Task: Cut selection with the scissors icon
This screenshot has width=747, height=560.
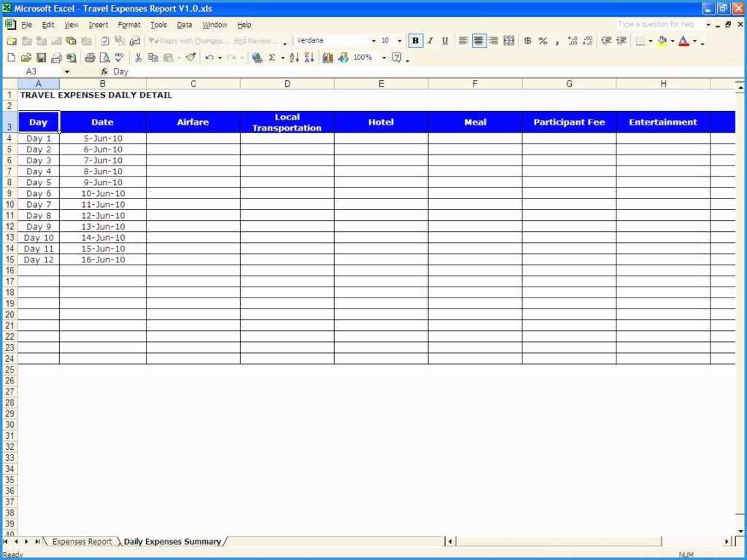Action: click(x=138, y=58)
